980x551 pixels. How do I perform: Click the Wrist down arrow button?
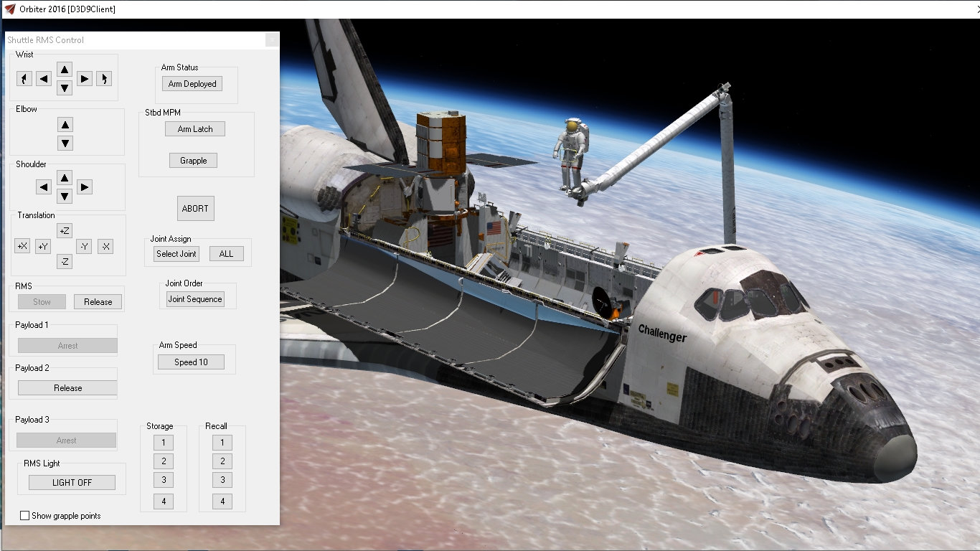65,88
